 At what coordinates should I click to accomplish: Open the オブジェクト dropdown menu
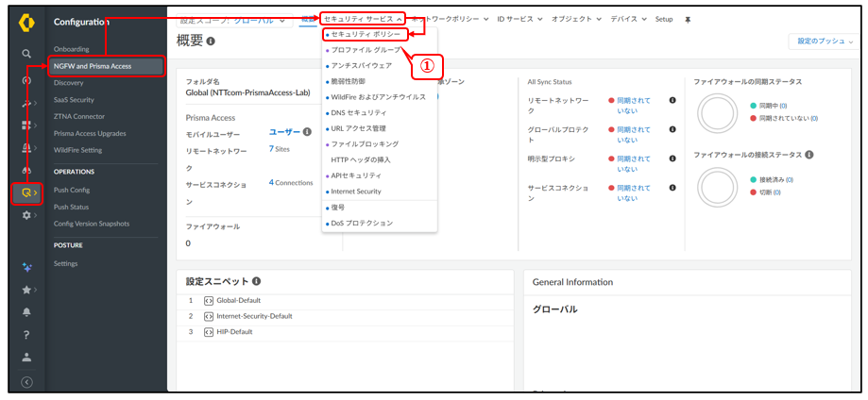pyautogui.click(x=576, y=19)
